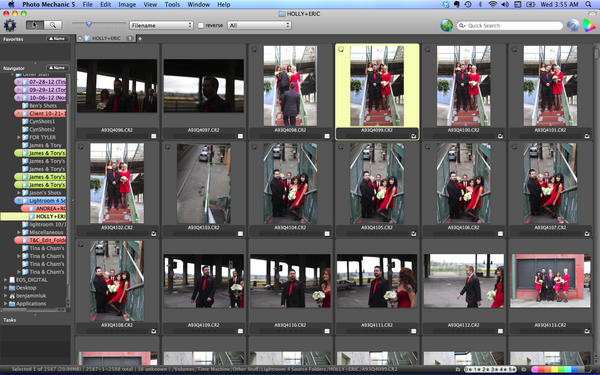Add a new contact sheet tab

(140, 38)
